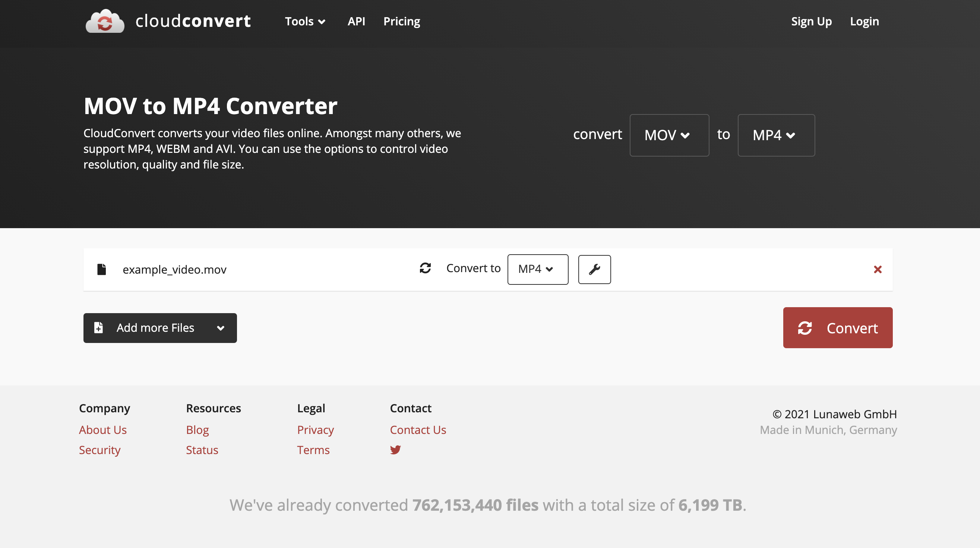This screenshot has height=548, width=980.
Task: Click Sign Up in the header
Action: point(811,21)
